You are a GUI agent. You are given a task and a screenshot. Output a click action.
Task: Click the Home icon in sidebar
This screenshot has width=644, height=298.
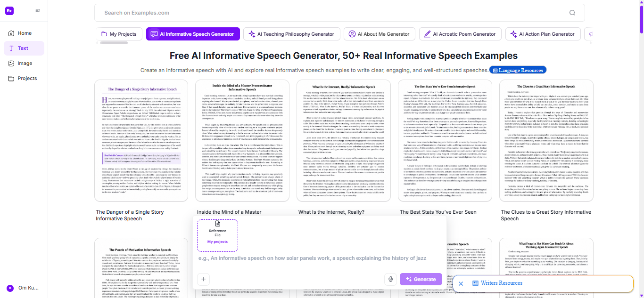click(x=11, y=33)
